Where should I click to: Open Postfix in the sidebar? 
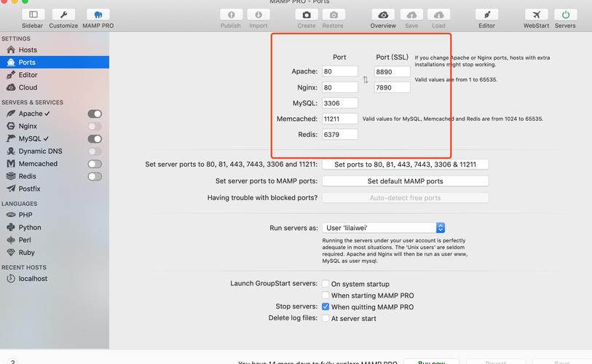click(x=23, y=189)
